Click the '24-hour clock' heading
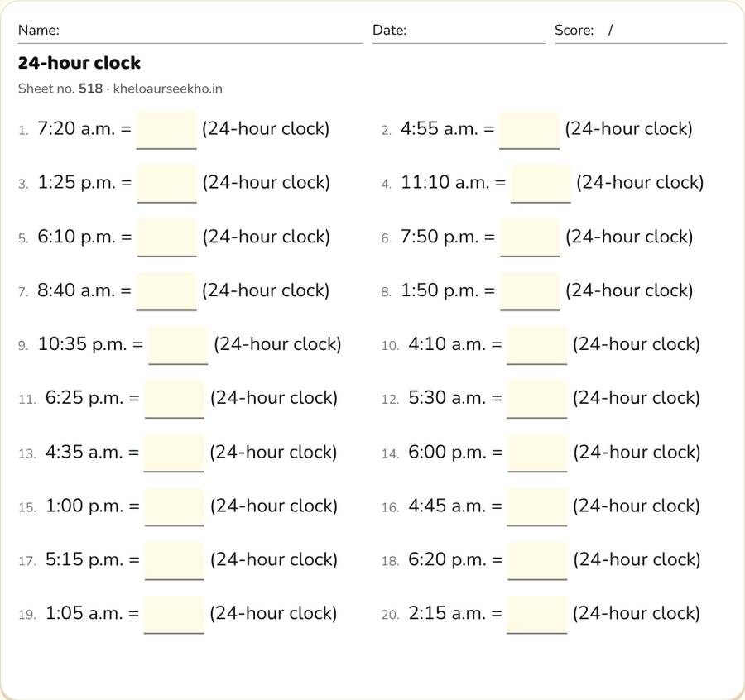 pyautogui.click(x=79, y=63)
